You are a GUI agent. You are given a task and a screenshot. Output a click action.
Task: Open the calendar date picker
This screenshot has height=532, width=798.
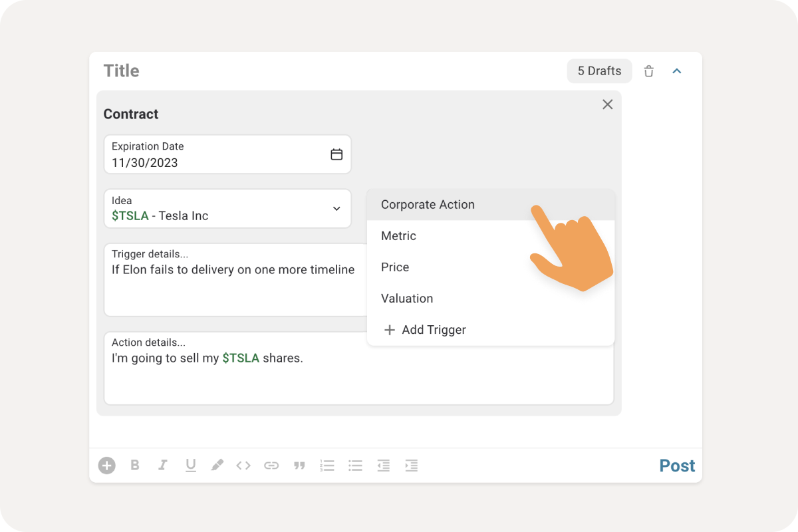pos(336,154)
